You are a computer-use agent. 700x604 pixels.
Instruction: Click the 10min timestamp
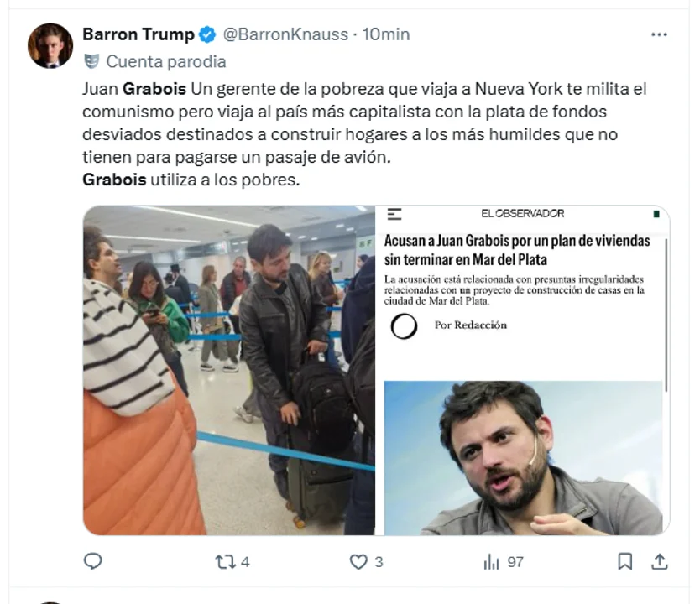(x=386, y=34)
